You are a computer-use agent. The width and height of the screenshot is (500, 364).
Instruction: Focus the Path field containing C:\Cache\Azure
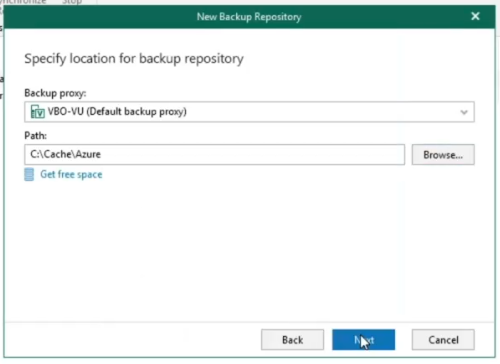[215, 155]
